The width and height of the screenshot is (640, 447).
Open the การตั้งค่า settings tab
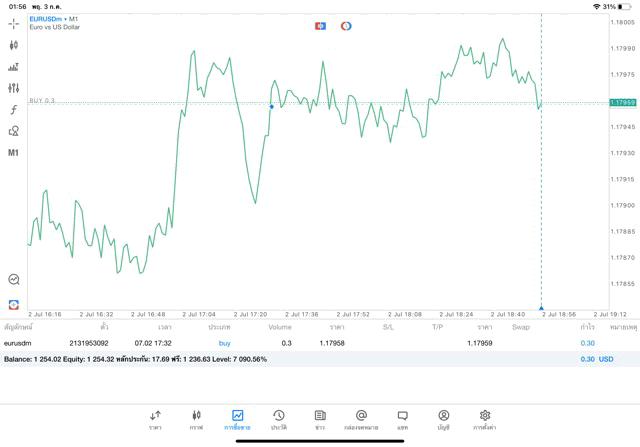coord(485,419)
